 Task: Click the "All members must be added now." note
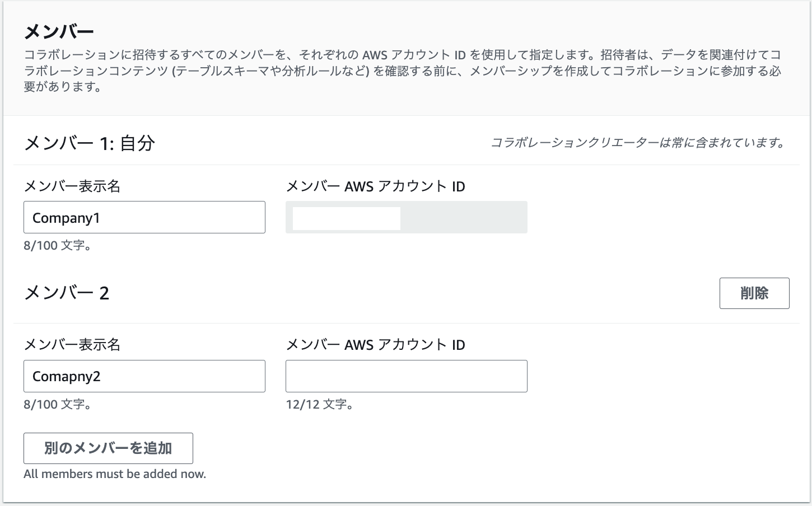[115, 474]
